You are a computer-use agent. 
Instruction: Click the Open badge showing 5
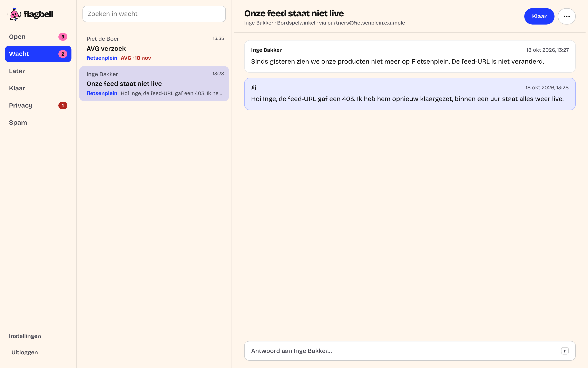pos(63,37)
